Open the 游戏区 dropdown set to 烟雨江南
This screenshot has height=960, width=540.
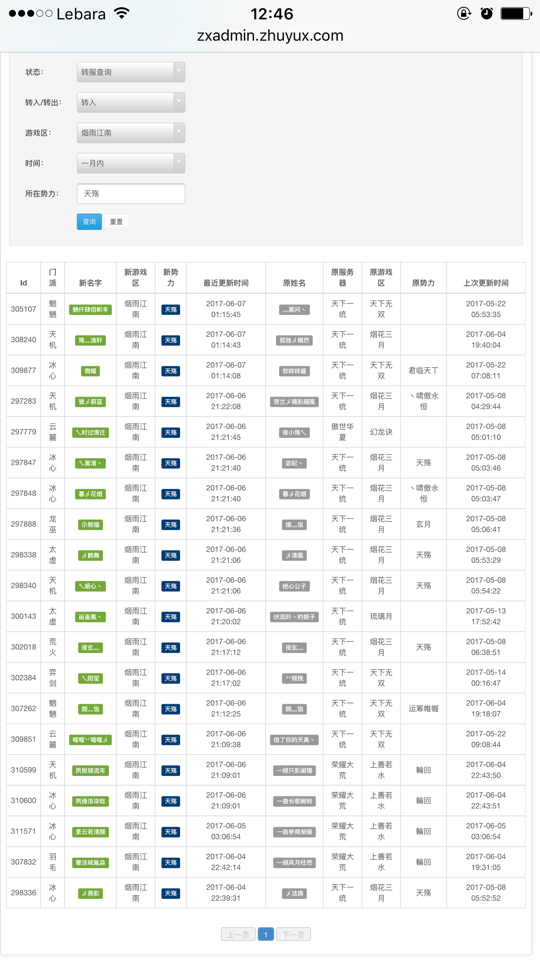point(131,132)
